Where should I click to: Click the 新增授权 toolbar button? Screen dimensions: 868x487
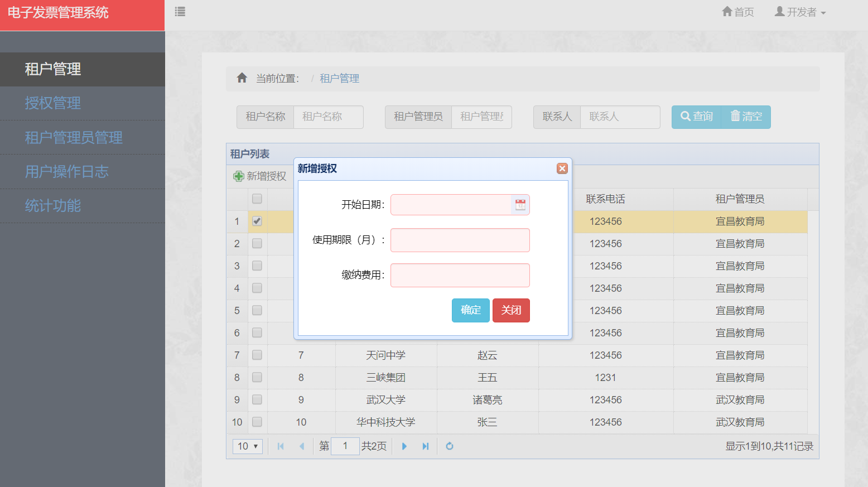pyautogui.click(x=260, y=176)
